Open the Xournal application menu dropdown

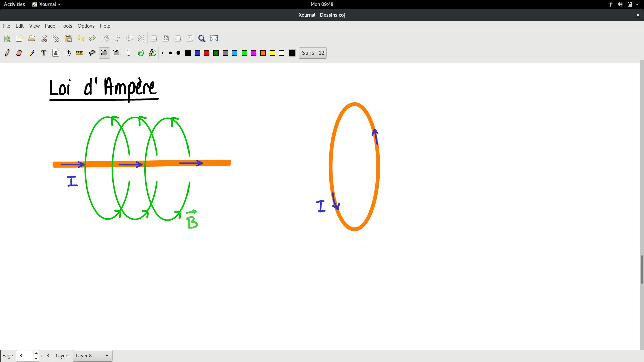click(x=47, y=4)
